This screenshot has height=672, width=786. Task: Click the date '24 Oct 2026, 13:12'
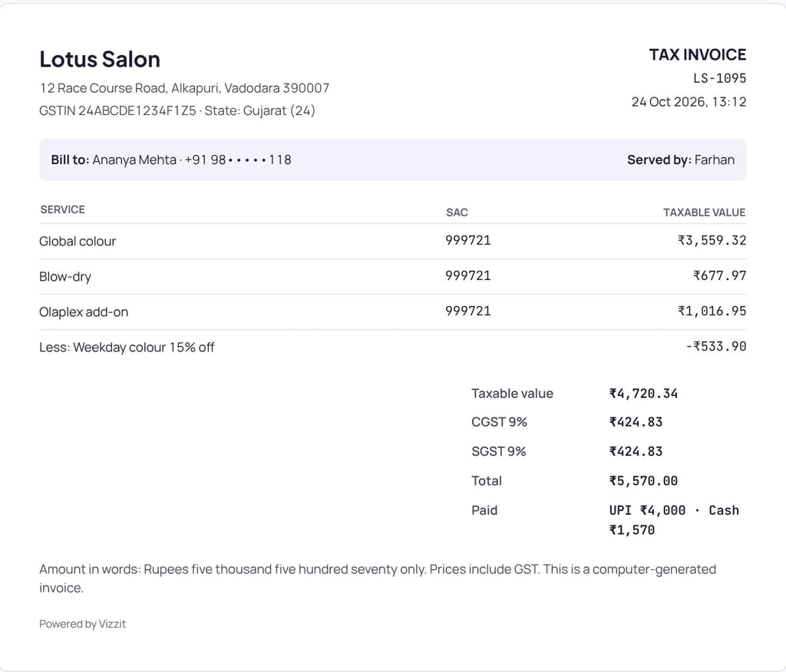[x=689, y=102]
